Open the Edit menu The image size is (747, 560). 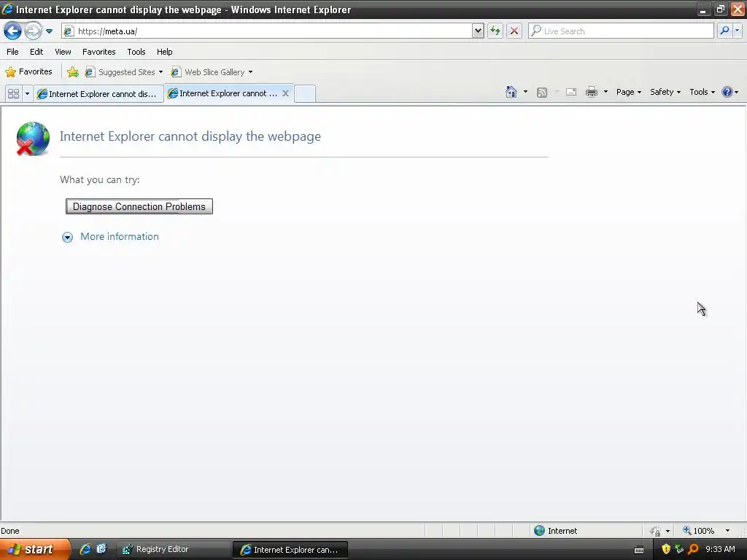click(x=36, y=52)
